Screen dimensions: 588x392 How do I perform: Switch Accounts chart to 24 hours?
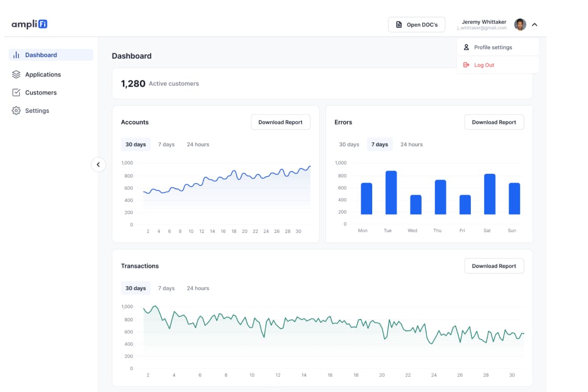click(x=198, y=144)
